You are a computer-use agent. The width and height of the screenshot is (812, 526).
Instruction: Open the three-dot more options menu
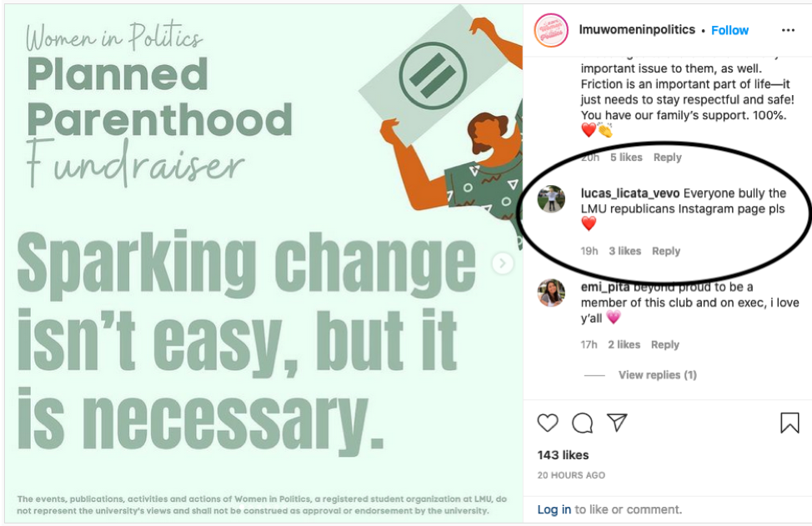(788, 30)
